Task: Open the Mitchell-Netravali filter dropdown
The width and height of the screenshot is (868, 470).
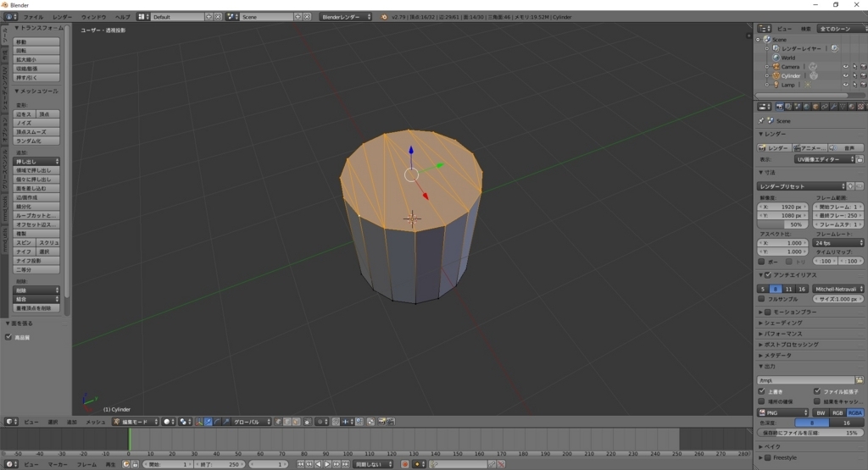Action: pos(838,289)
